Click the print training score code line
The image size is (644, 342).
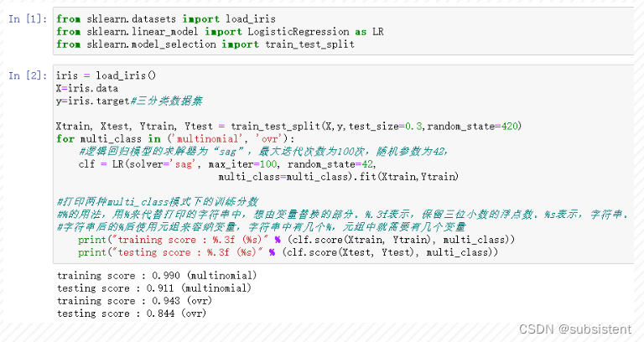(x=297, y=240)
